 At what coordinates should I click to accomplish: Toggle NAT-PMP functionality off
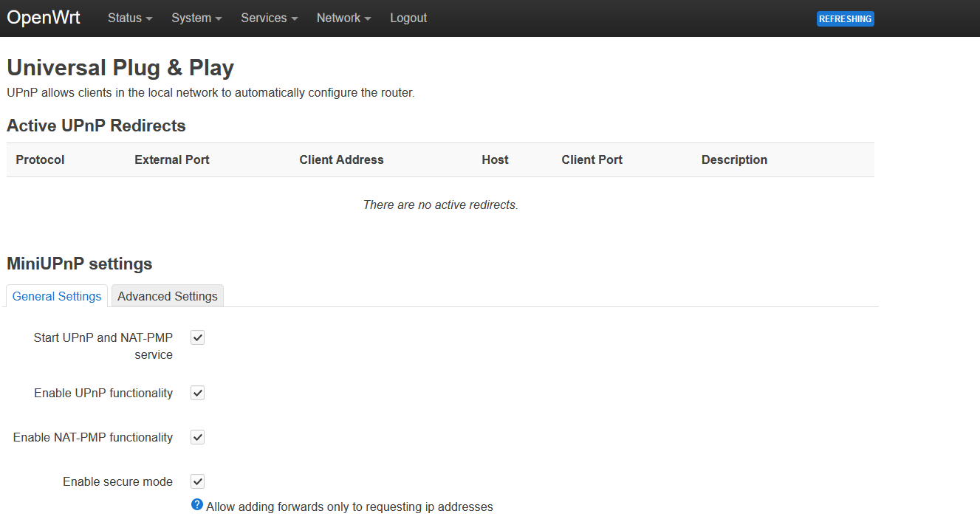(196, 436)
